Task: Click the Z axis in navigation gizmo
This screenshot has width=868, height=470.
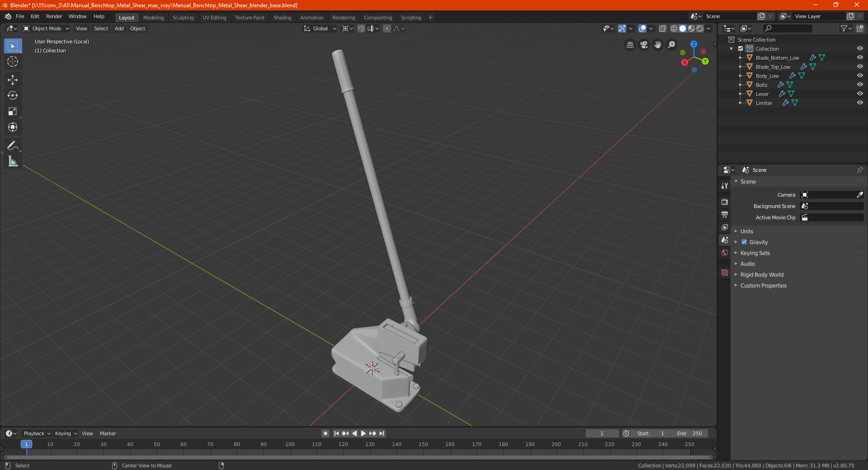Action: (693, 44)
